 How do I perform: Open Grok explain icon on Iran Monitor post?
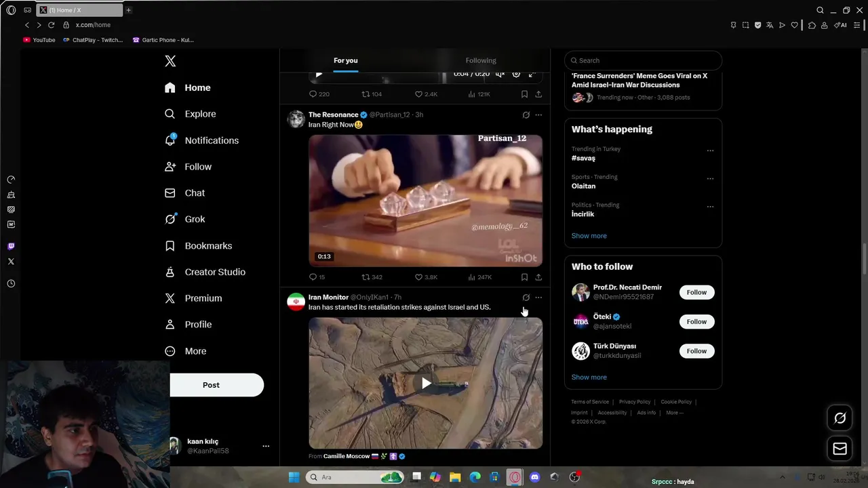click(526, 298)
